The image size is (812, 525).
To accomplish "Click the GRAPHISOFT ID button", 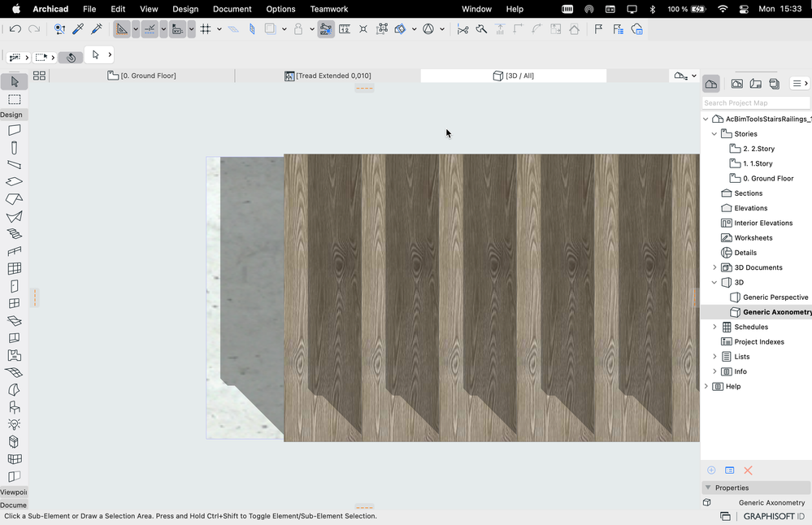I will (773, 516).
